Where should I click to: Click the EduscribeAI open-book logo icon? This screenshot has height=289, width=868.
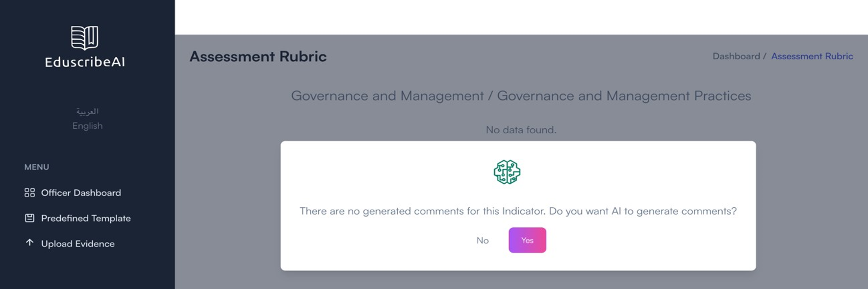pos(85,36)
